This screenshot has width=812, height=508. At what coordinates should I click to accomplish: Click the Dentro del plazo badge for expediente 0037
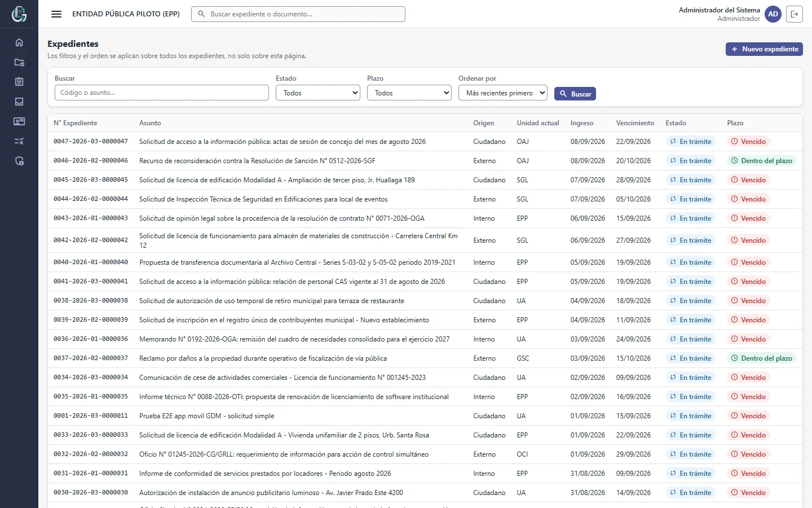[x=762, y=358]
